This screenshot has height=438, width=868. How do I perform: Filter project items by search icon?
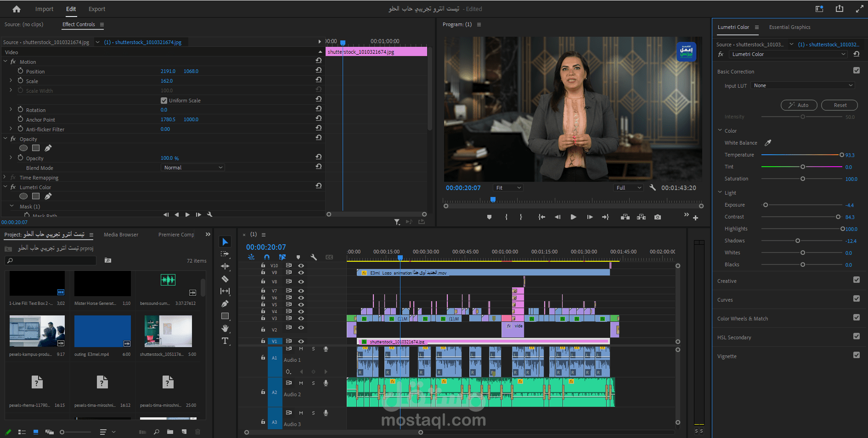107,260
